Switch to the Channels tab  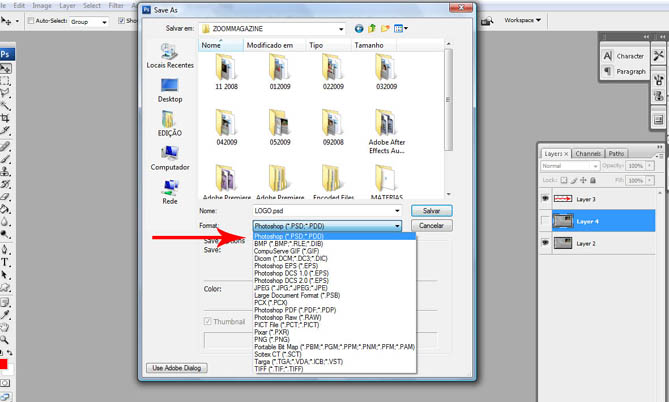[x=587, y=154]
